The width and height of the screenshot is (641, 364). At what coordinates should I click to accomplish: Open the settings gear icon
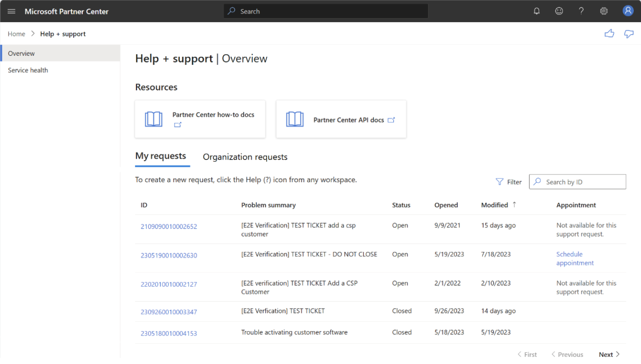pos(604,11)
